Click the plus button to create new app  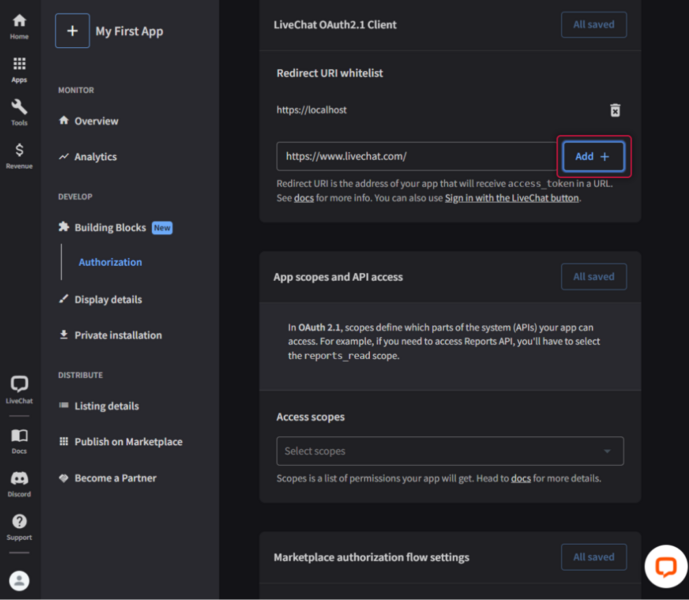pyautogui.click(x=72, y=31)
